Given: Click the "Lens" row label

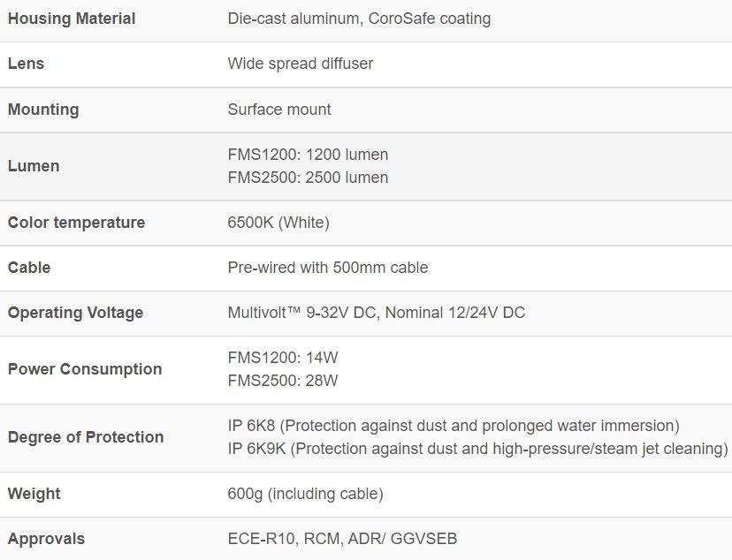Looking at the screenshot, I should (x=26, y=64).
